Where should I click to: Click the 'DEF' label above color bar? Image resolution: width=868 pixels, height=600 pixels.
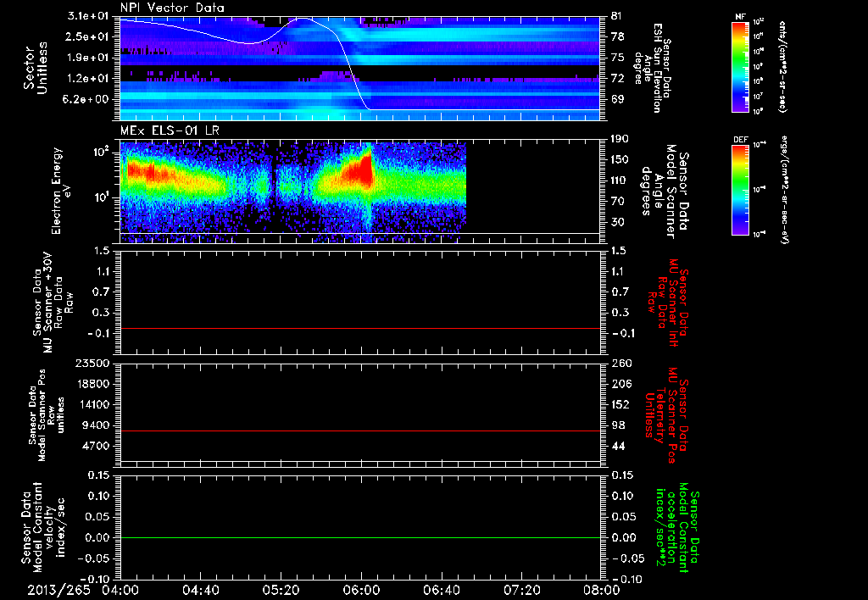740,140
